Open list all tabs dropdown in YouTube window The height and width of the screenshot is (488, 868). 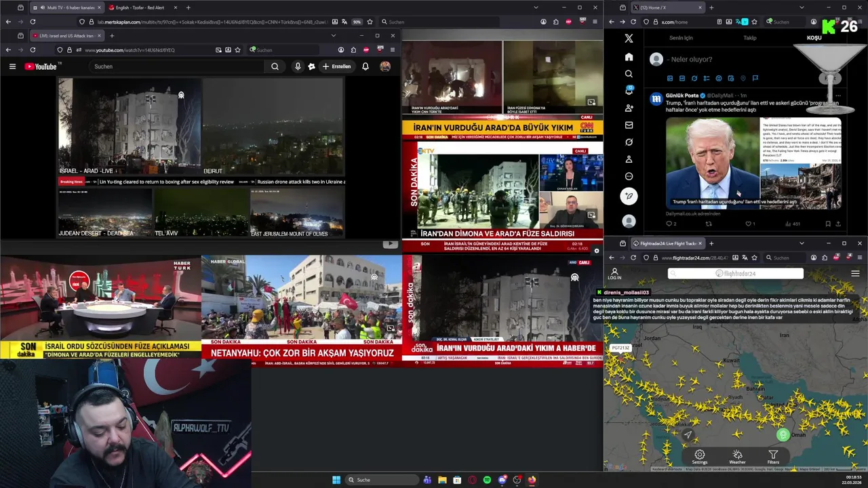333,35
